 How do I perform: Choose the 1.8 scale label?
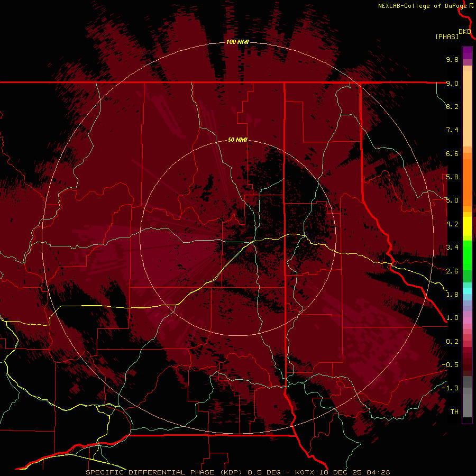tap(452, 295)
